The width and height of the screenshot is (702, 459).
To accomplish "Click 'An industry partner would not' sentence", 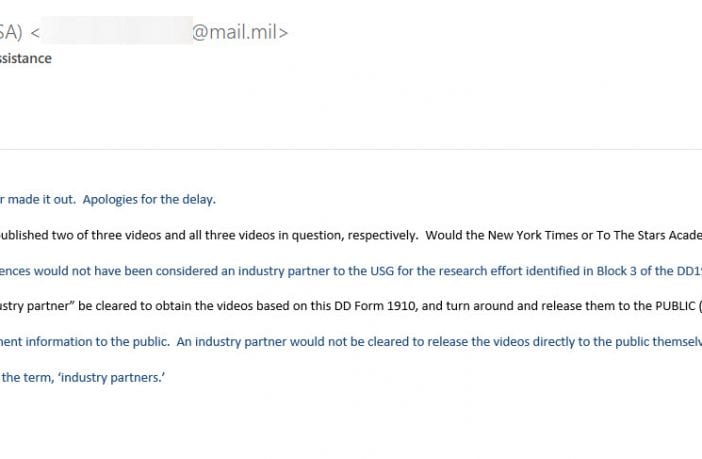I will pyautogui.click(x=270, y=342).
